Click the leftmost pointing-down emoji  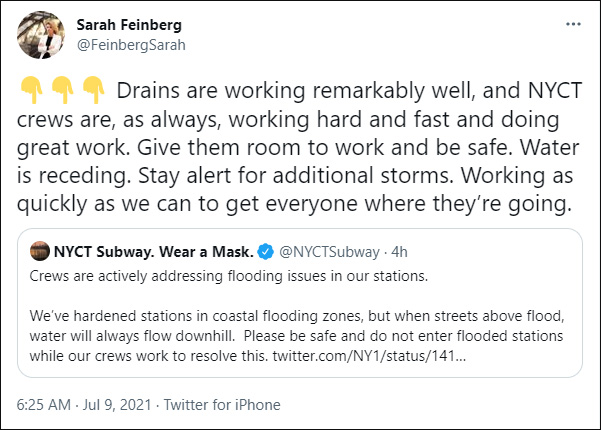coord(29,90)
